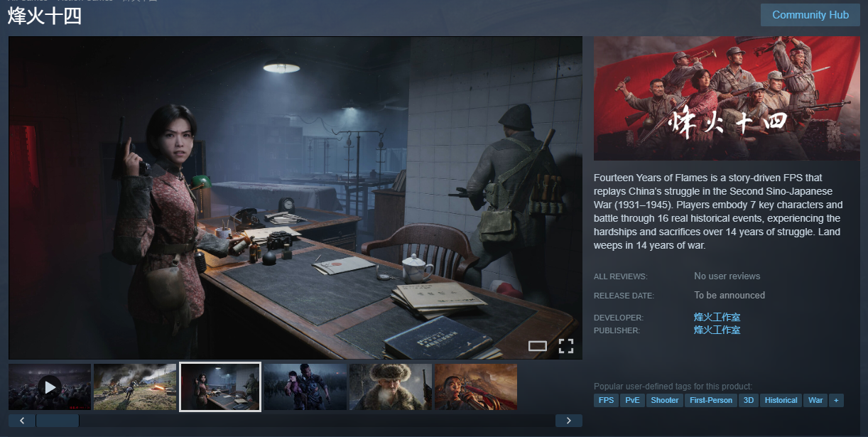Select the two soldiers at night thumbnail
This screenshot has width=868, height=437.
[305, 387]
